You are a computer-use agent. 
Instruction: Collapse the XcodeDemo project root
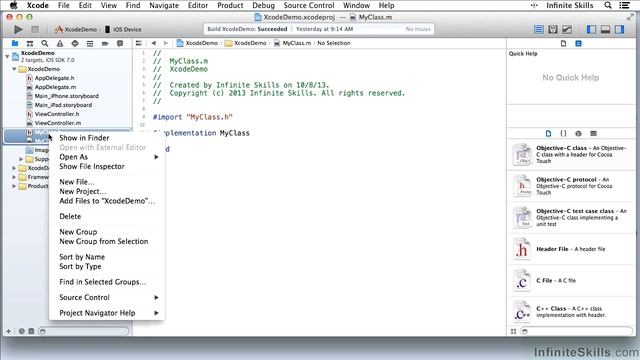pyautogui.click(x=7, y=56)
